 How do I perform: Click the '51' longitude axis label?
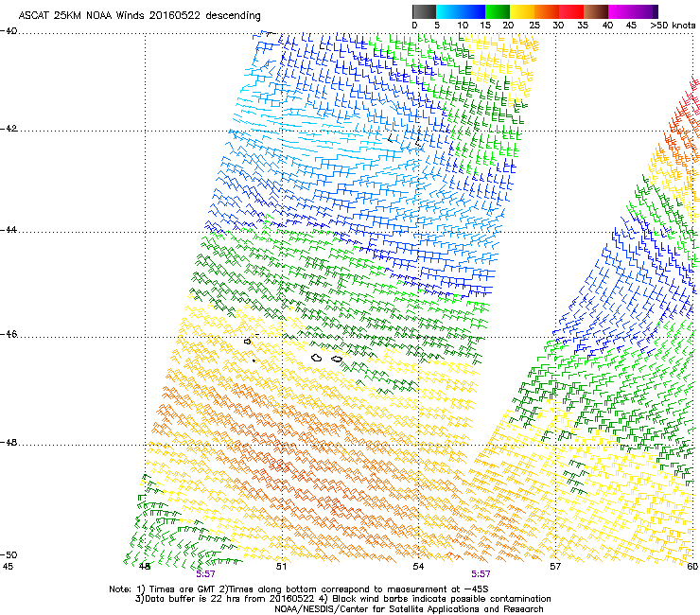pos(281,567)
